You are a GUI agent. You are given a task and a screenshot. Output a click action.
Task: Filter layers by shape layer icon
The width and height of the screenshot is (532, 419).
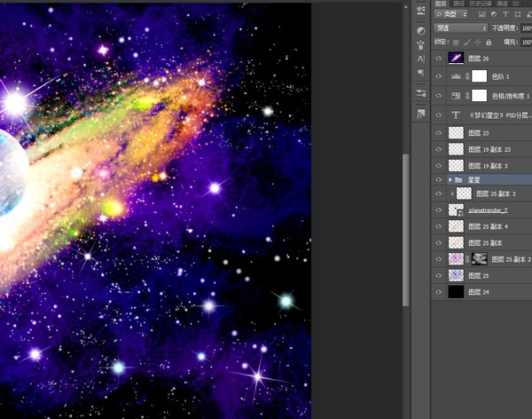(518, 14)
